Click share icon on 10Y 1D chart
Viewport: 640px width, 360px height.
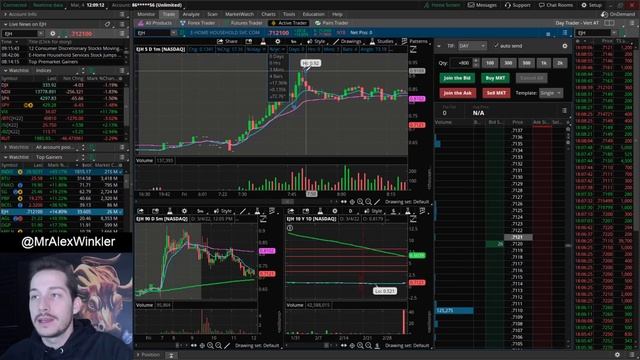pyautogui.click(x=291, y=211)
